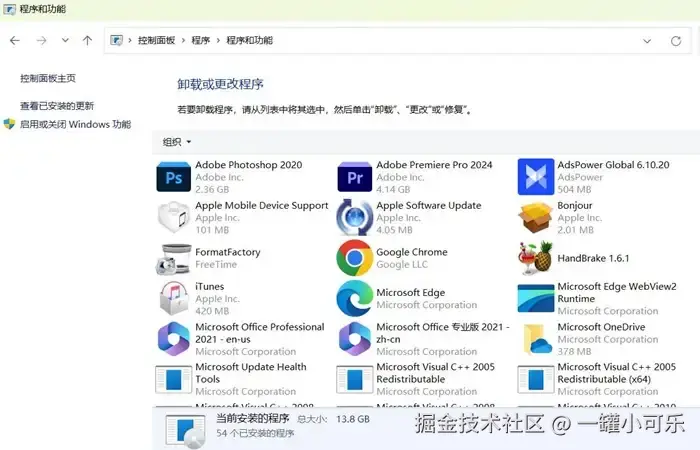Screen dimensions: 700x450
Task: Expand the chevron after 程序 breadcrumb
Action: [218, 41]
